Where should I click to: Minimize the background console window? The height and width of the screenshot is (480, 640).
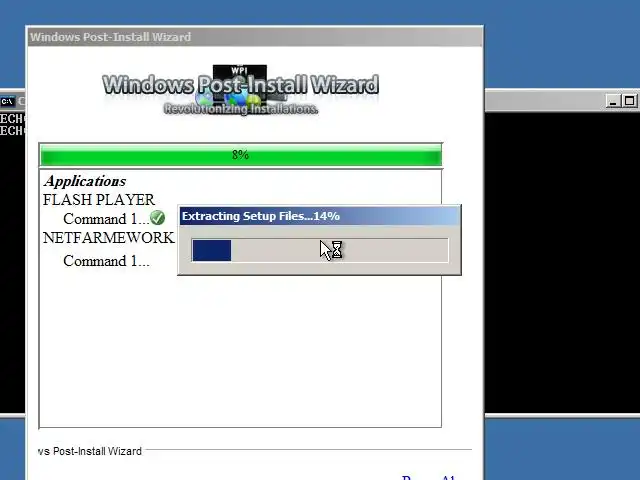click(x=612, y=101)
